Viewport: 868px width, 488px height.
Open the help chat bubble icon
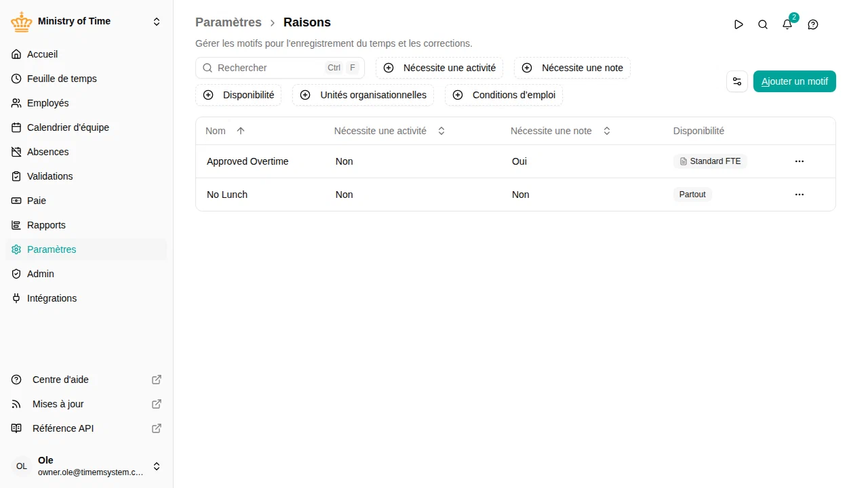tap(813, 24)
